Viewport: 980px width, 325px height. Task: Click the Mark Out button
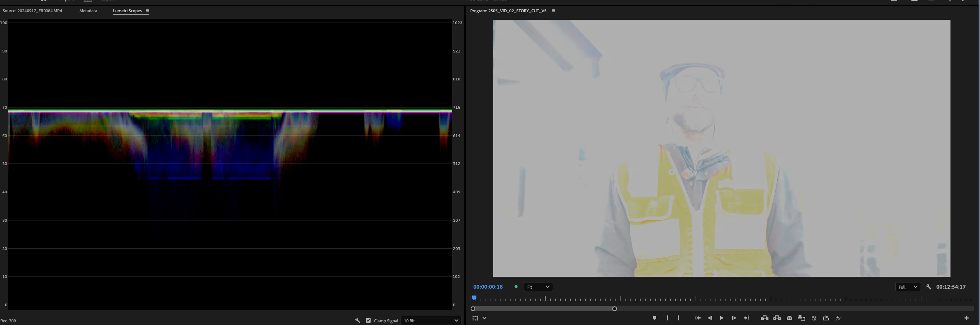click(x=678, y=318)
